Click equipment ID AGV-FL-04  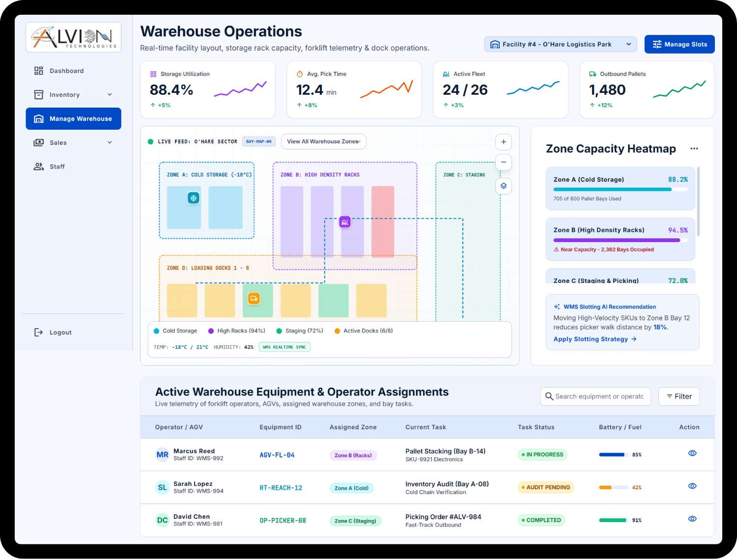tap(277, 455)
